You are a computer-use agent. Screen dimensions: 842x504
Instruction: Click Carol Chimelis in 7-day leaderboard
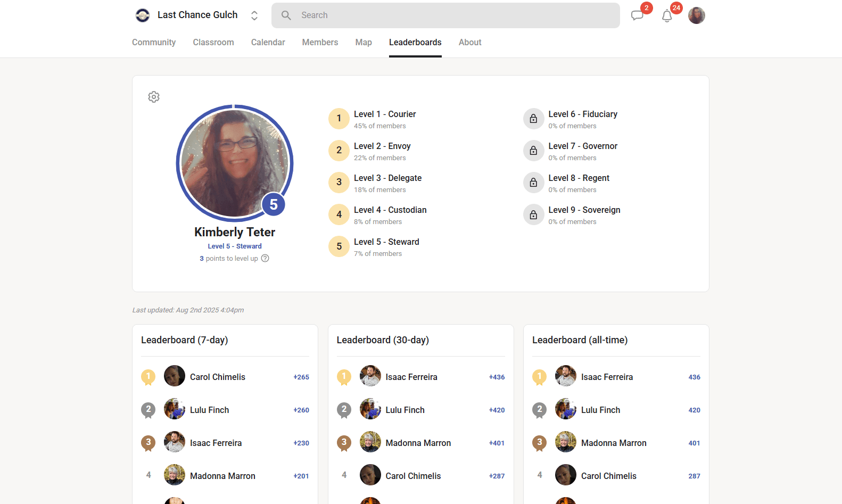[217, 377]
